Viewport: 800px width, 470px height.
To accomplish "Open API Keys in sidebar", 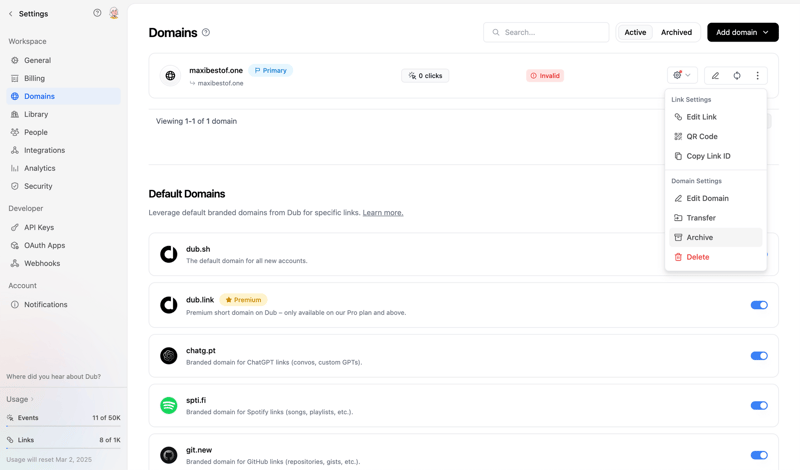I will pos(64,227).
